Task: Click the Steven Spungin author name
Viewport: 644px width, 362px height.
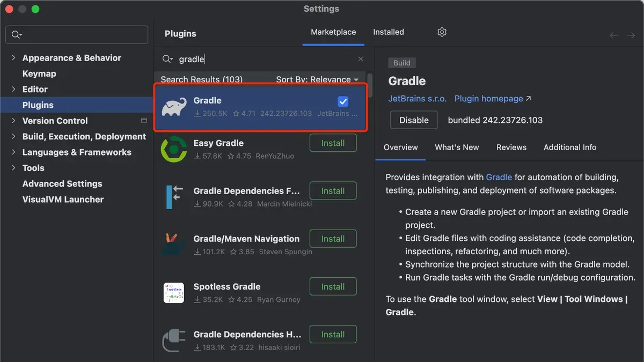Action: 286,252
